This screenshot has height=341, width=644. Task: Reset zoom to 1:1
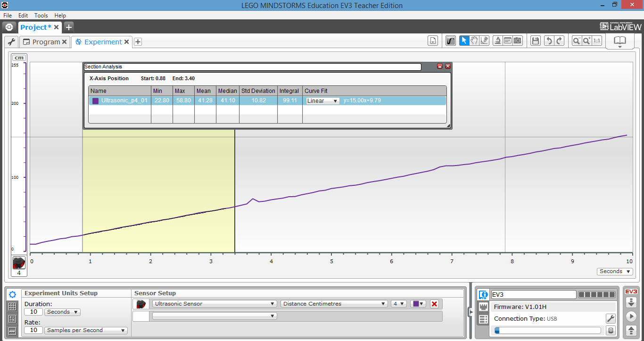[x=597, y=41]
